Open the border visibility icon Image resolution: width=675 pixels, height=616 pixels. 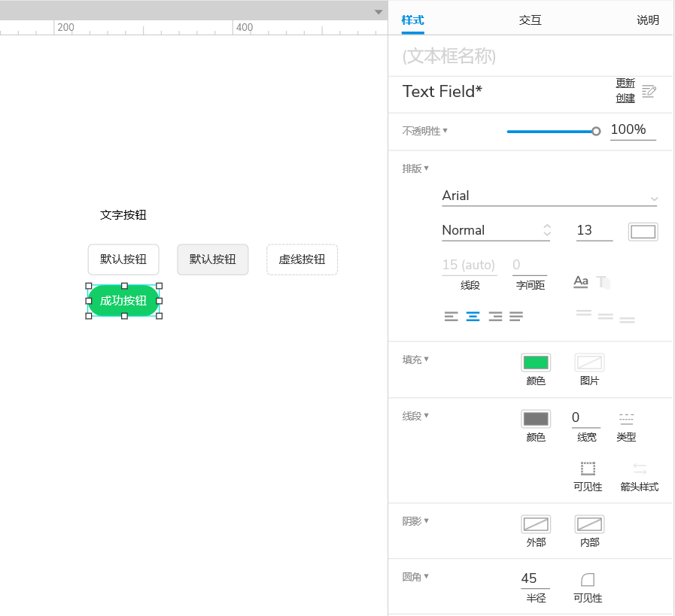[588, 469]
